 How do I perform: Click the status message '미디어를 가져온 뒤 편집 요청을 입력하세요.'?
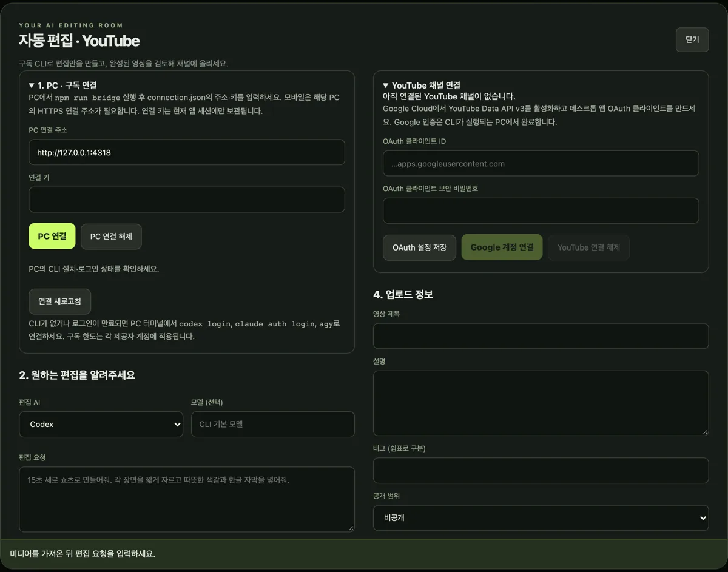coord(83,554)
